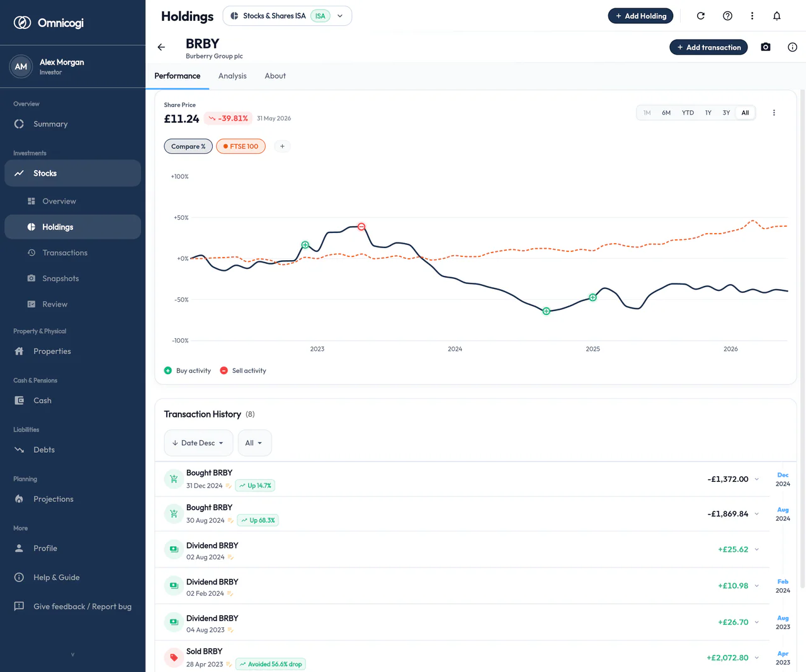806x672 pixels.
Task: Add a comparison with the plus chip
Action: click(282, 147)
